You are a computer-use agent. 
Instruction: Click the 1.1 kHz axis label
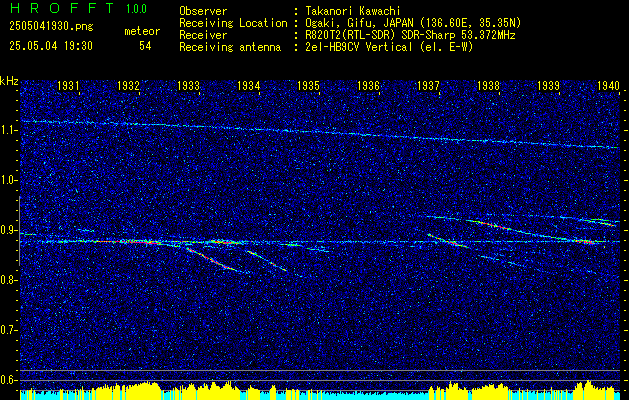tap(9, 130)
